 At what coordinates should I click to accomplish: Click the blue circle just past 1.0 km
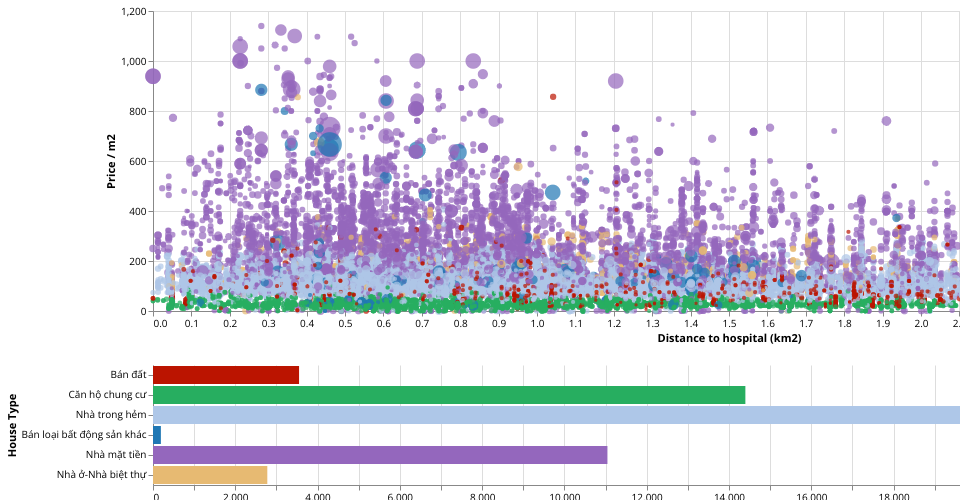point(553,192)
